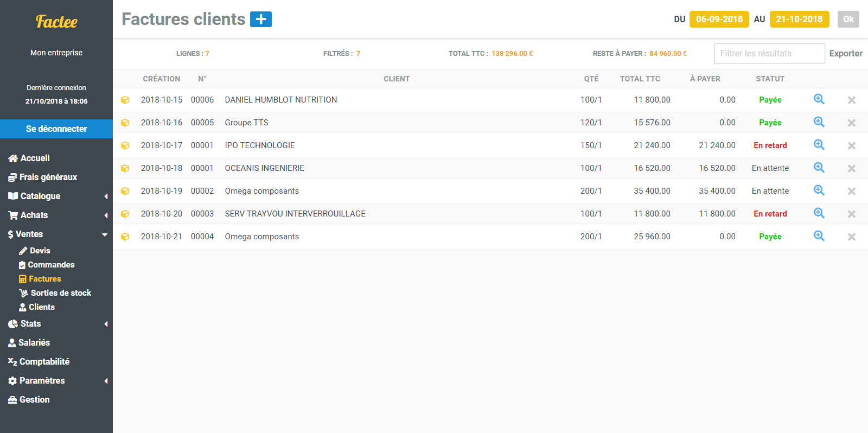868x433 pixels.
Task: Navigate to Sorties de stock
Action: click(60, 293)
